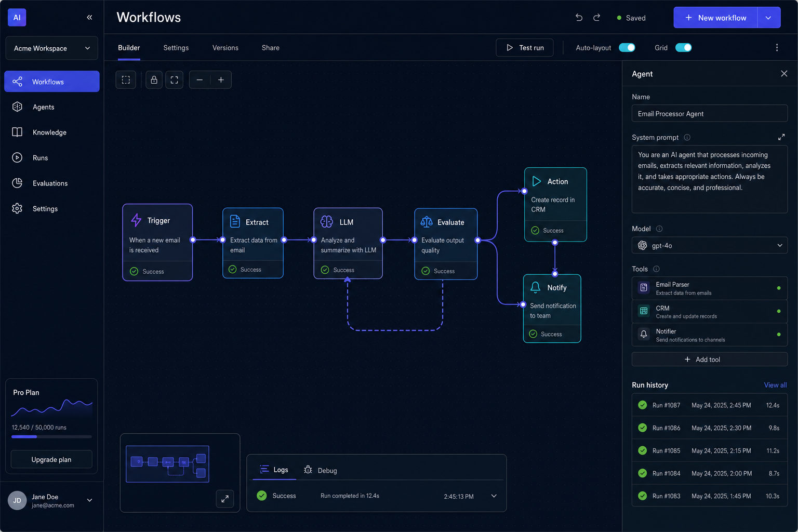Open Agents in the sidebar
The height and width of the screenshot is (532, 798).
pyautogui.click(x=52, y=107)
